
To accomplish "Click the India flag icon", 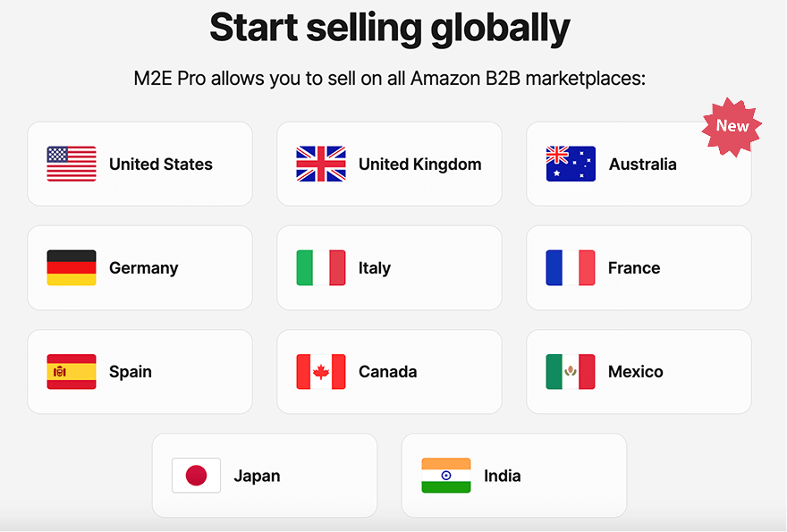I will [x=445, y=475].
